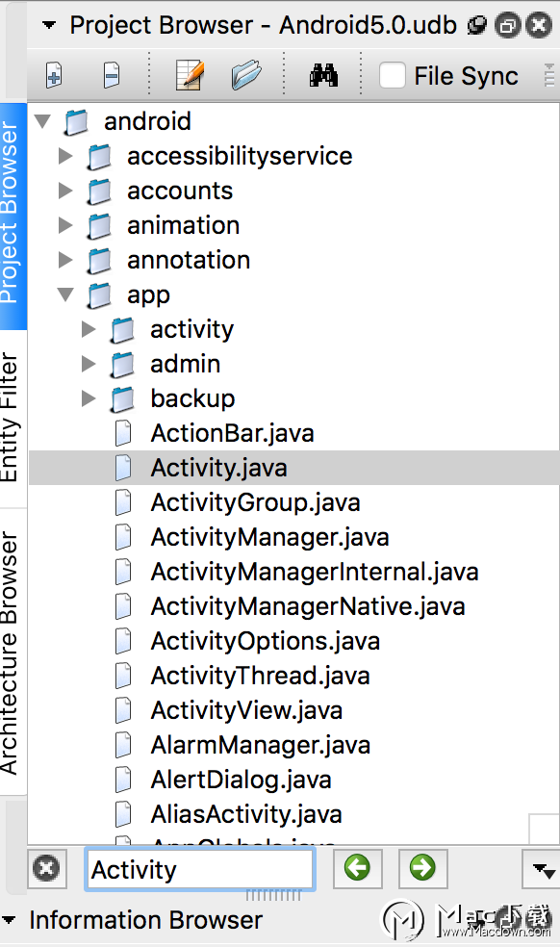Select ActionBar.java in the tree

pyautogui.click(x=233, y=433)
